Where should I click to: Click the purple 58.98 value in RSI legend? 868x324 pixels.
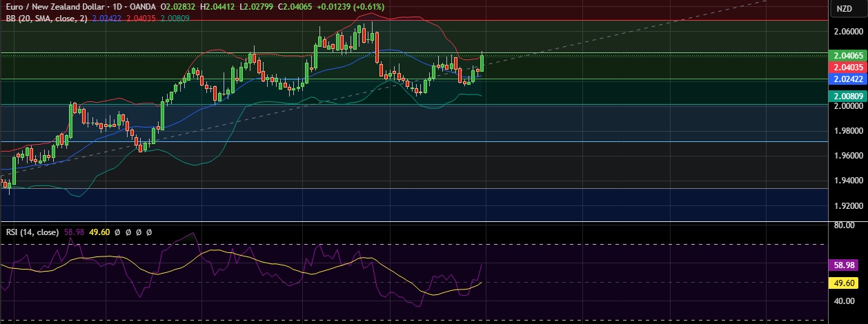click(74, 232)
